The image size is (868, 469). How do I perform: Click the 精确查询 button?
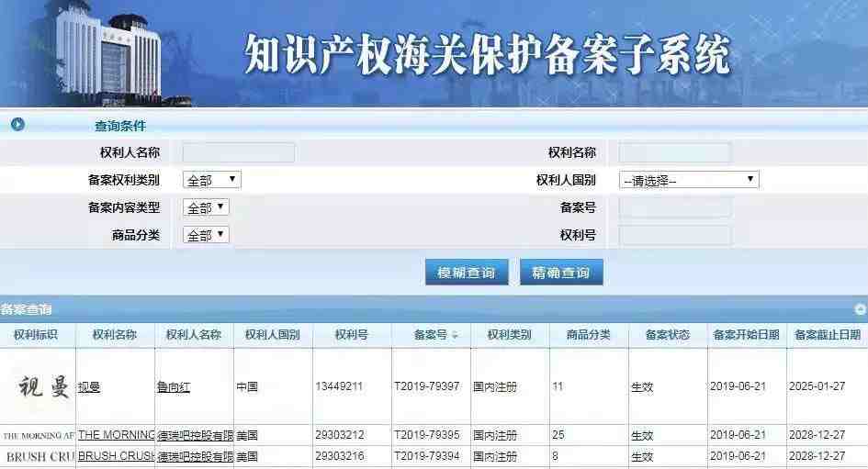tap(561, 273)
